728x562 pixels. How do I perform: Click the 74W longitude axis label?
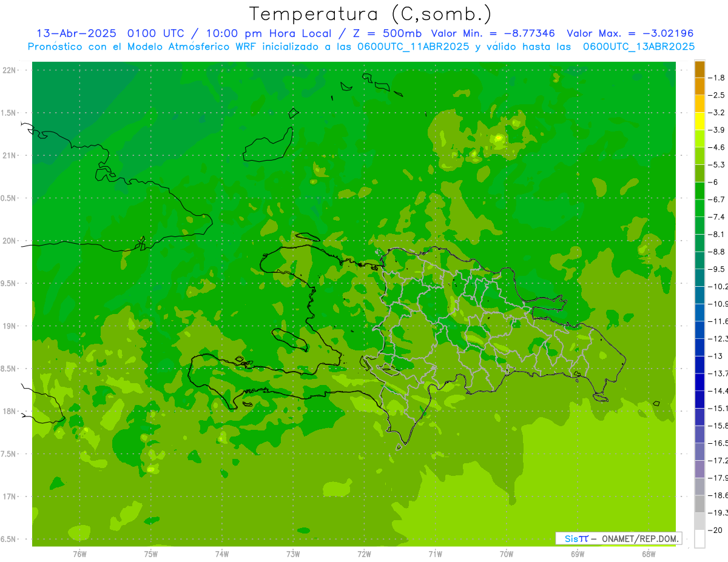pyautogui.click(x=222, y=554)
